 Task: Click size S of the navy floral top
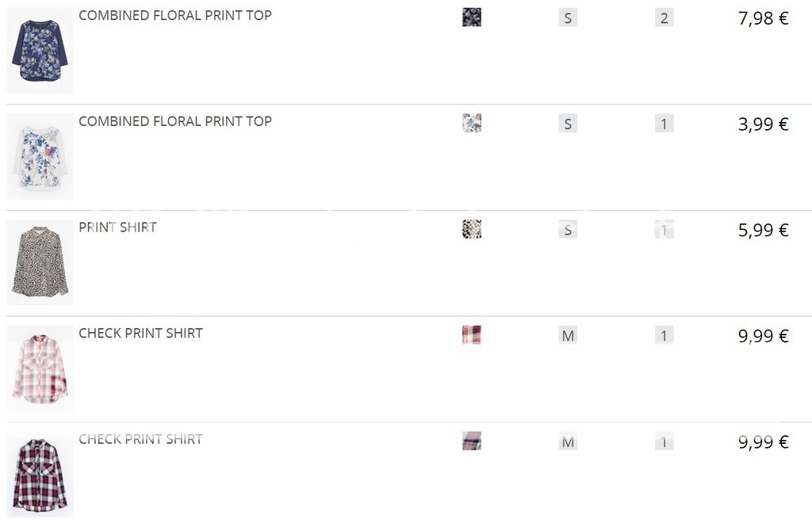tap(568, 18)
